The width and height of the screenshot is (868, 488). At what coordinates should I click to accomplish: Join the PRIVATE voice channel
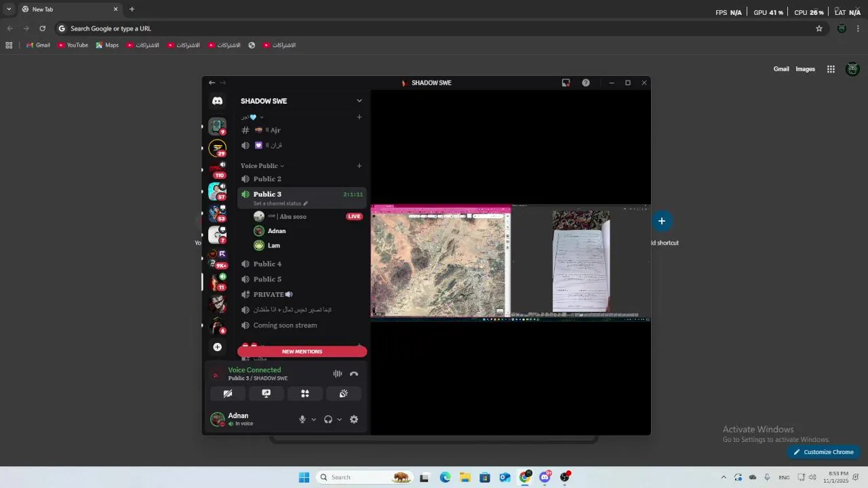click(x=302, y=294)
